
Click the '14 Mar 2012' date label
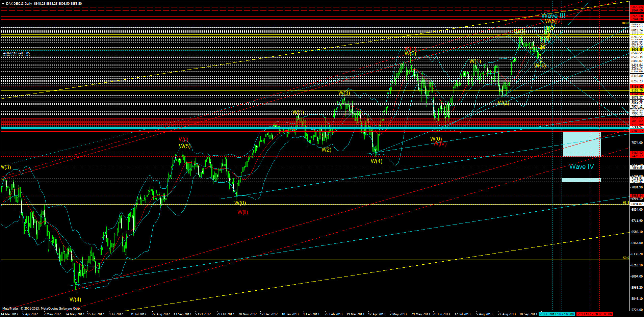(10, 314)
